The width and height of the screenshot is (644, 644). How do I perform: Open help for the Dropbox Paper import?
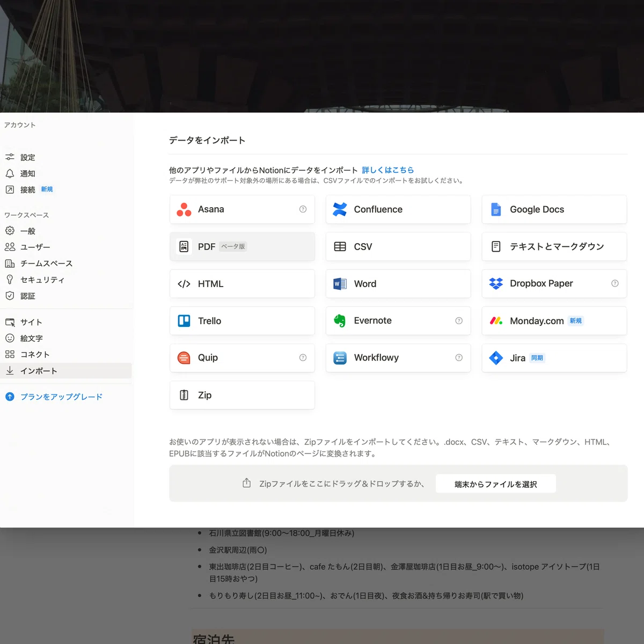point(615,283)
